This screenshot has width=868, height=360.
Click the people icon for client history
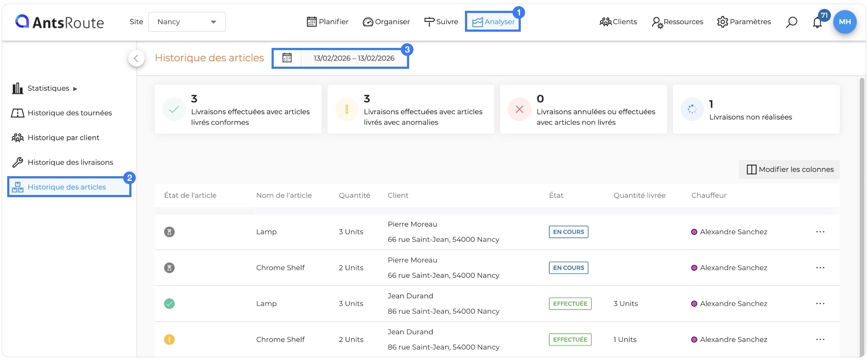17,138
